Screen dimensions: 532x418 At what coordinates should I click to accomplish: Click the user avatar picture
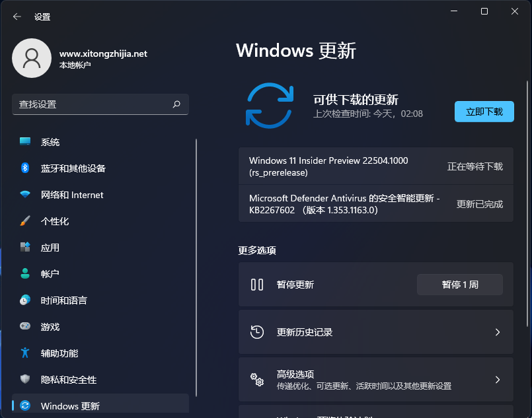click(32, 58)
